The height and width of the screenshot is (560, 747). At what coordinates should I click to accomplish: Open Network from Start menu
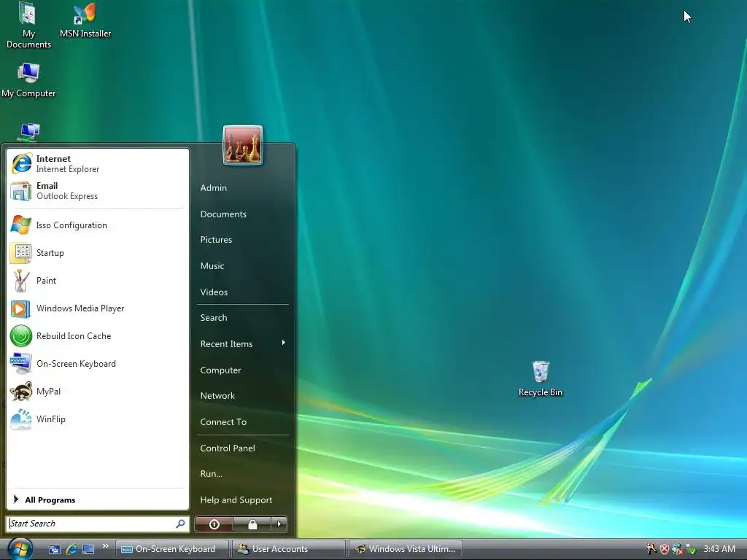tap(242, 396)
